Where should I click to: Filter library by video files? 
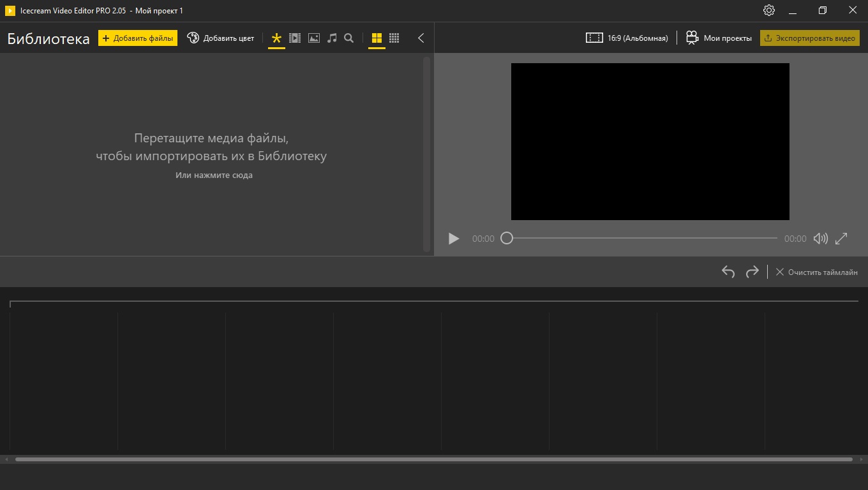[295, 38]
